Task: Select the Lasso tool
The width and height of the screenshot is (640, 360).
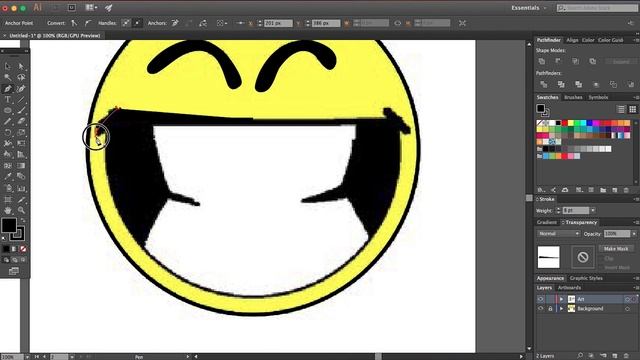Action: [21, 77]
